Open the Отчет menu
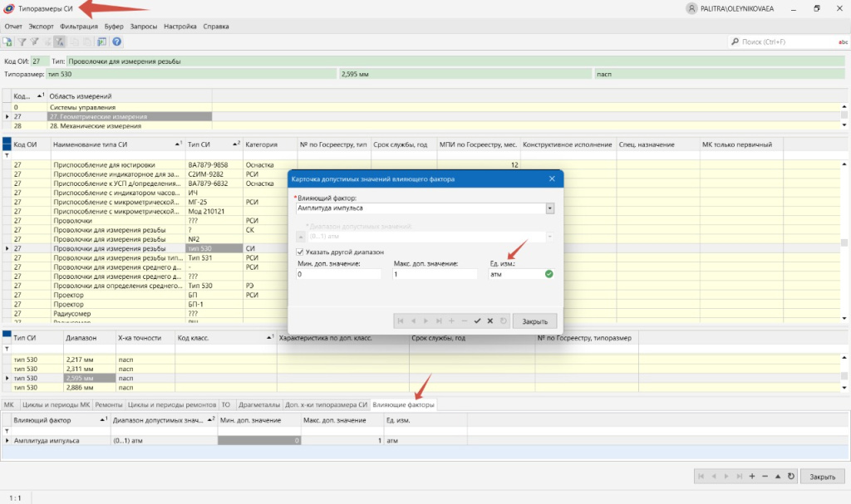This screenshot has width=851, height=504. [x=13, y=26]
